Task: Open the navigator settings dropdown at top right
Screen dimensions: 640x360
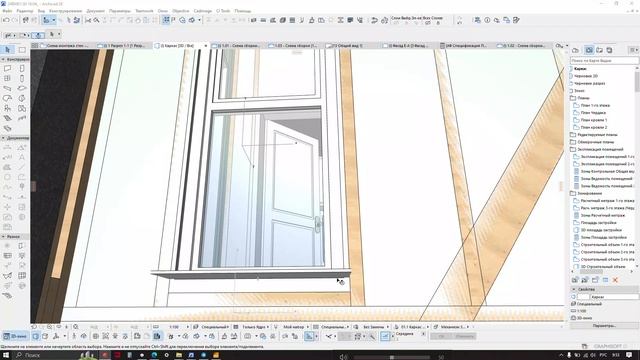Action: click(x=633, y=50)
